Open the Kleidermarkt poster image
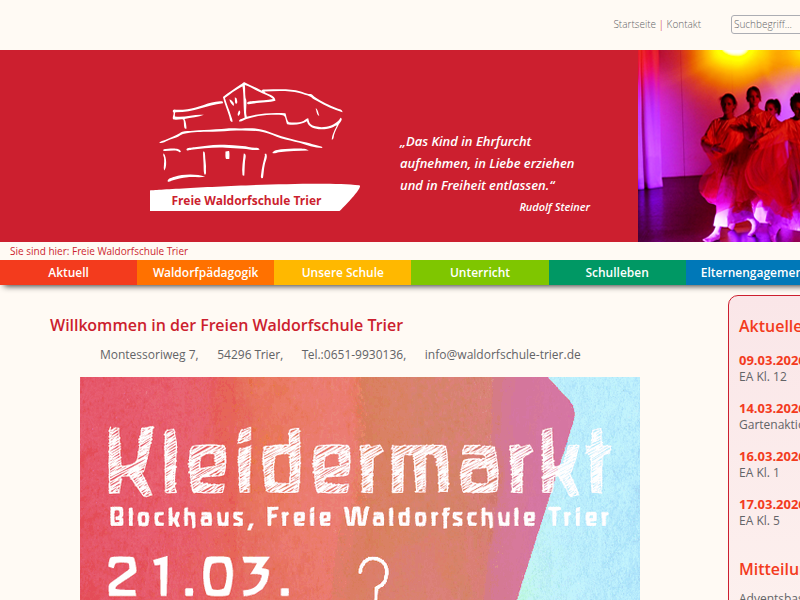Screen dimensions: 800x600 coord(360,488)
